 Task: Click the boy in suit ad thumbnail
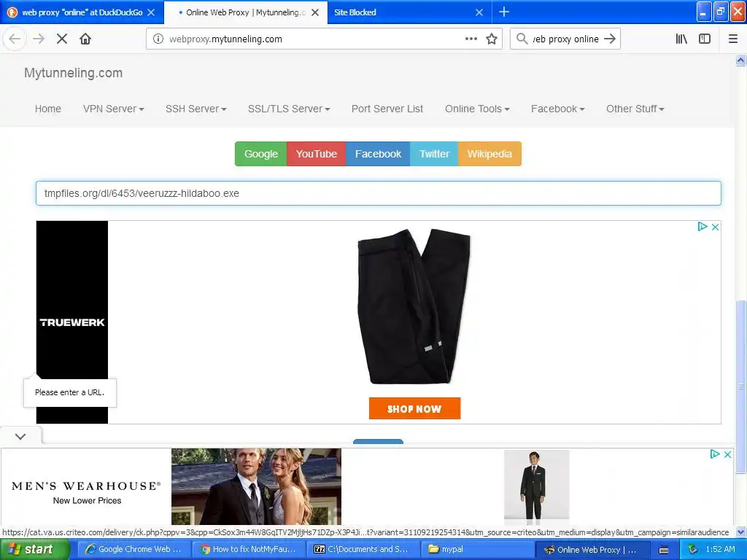tap(536, 485)
